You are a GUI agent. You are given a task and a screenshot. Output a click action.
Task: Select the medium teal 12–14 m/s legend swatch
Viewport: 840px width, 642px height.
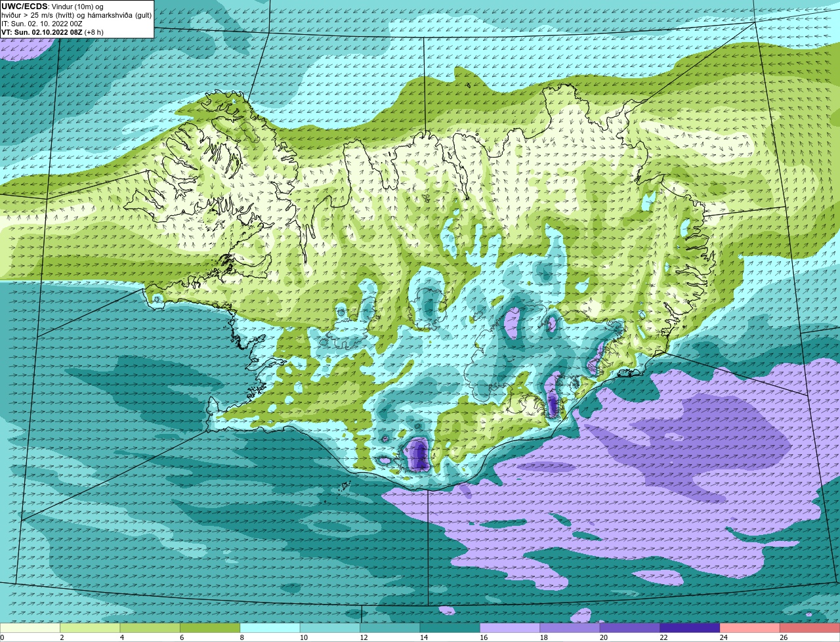click(x=390, y=628)
